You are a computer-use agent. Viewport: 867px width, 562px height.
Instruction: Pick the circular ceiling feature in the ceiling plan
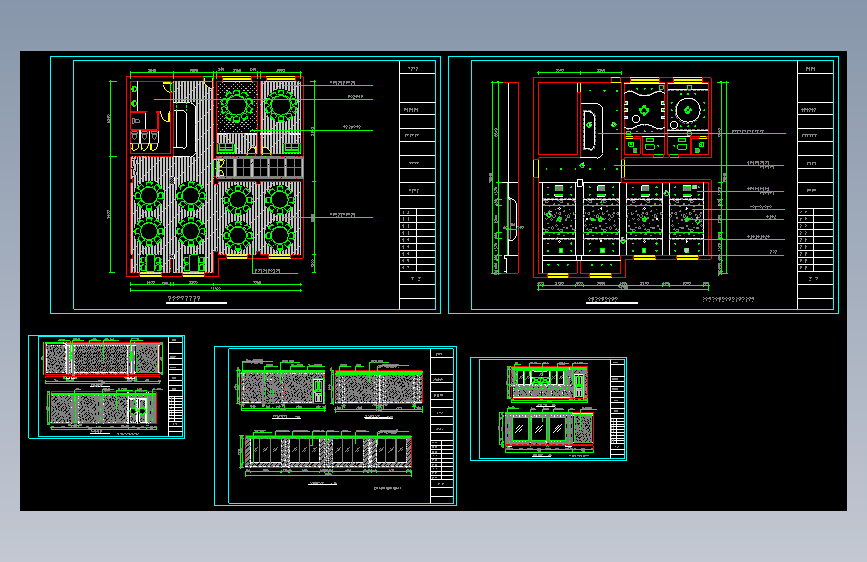coord(688,110)
